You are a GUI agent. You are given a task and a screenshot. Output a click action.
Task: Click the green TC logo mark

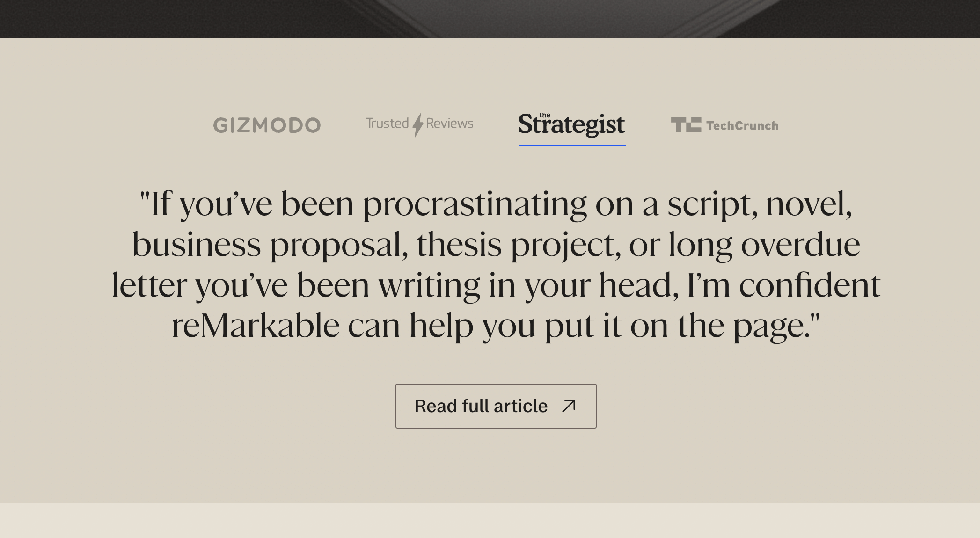coord(686,125)
